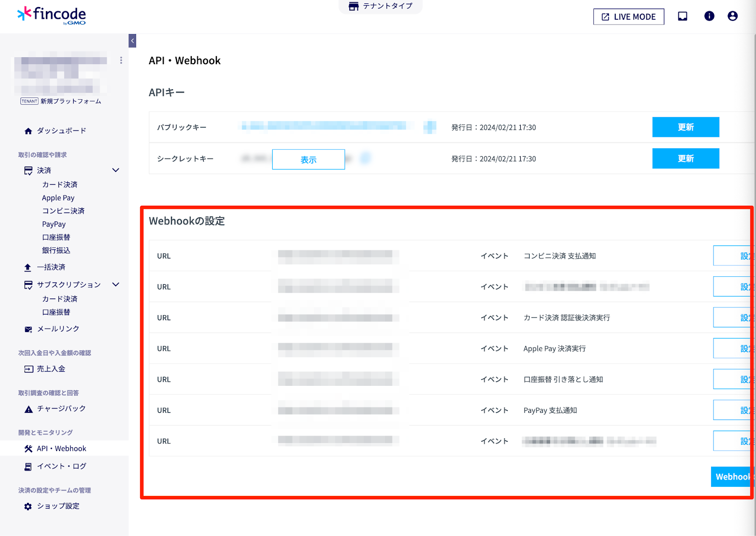Select Apple Pay under 決済 menu
The width and height of the screenshot is (756, 536).
(x=58, y=198)
